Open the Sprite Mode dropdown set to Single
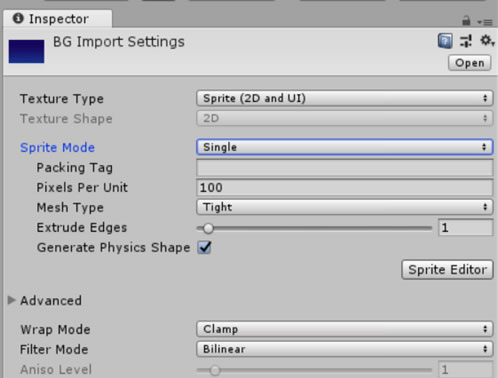 pyautogui.click(x=345, y=147)
